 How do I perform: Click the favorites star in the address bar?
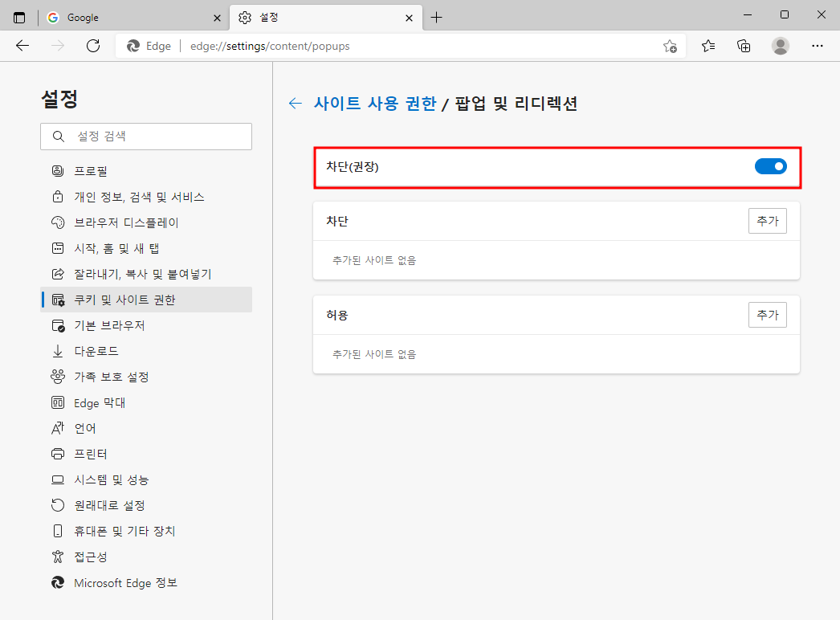click(670, 47)
